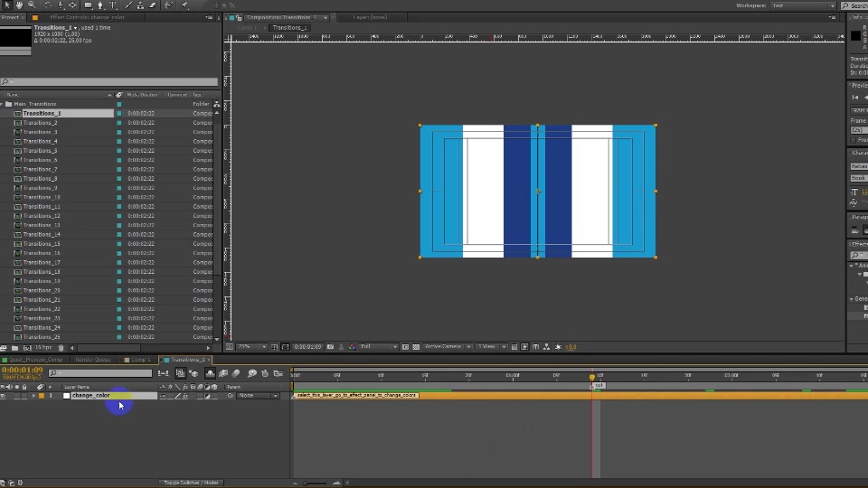Screen dimensions: 868x488
Task: Select the Puppet Pin tool
Action: coord(185,5)
